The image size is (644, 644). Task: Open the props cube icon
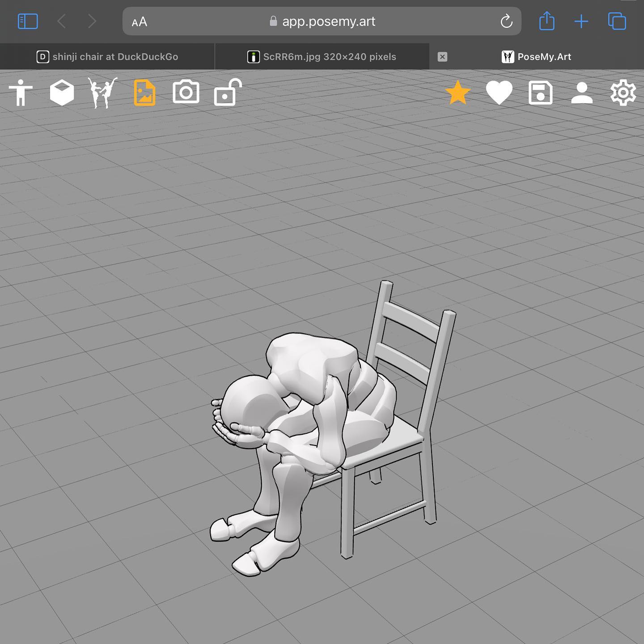(x=62, y=93)
